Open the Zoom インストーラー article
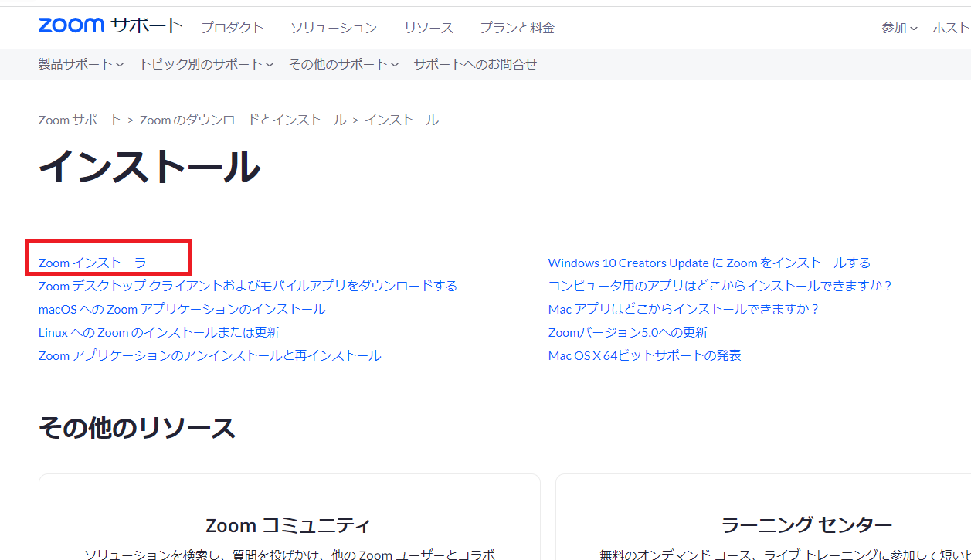Screen dimensions: 971x560 (x=98, y=263)
